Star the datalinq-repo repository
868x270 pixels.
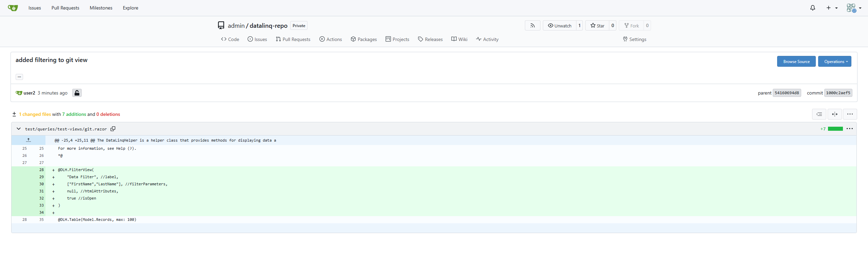[597, 25]
